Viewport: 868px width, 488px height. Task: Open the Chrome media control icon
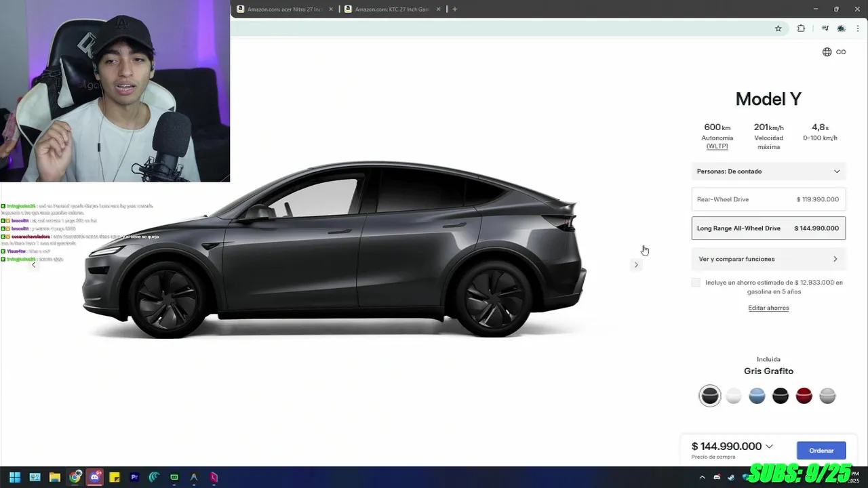click(825, 28)
